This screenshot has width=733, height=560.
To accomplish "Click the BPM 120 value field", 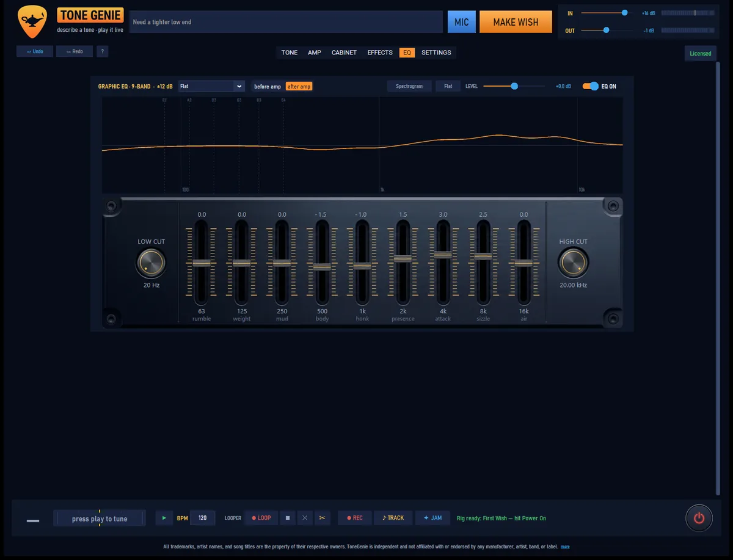I will pos(203,518).
